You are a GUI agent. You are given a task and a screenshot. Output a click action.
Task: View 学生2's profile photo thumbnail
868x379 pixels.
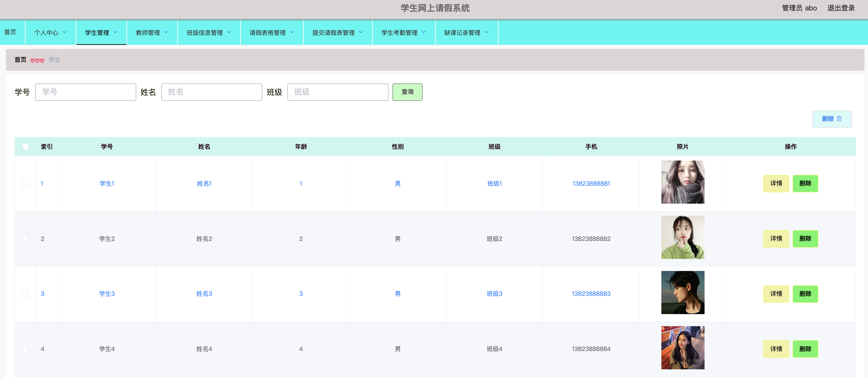click(683, 237)
